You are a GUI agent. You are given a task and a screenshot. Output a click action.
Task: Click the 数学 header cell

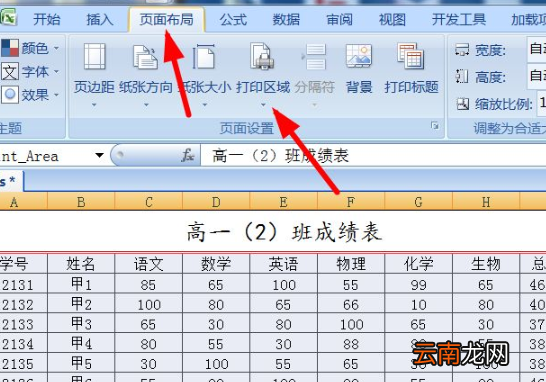click(216, 264)
